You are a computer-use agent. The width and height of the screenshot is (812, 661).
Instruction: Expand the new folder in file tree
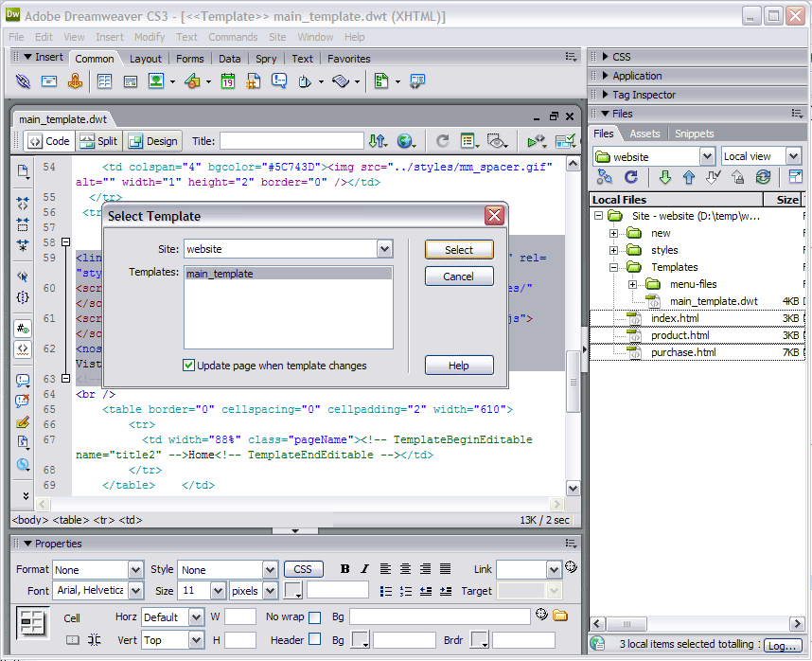[613, 233]
